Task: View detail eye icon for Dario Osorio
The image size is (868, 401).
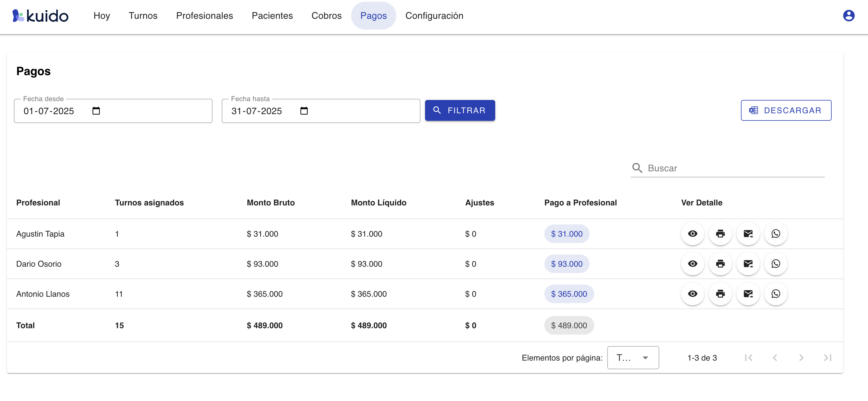Action: coord(692,263)
